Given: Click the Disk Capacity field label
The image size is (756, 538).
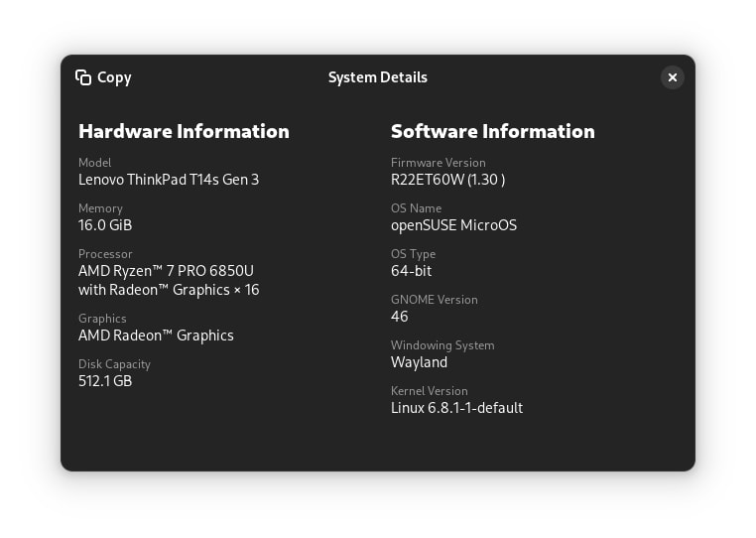Looking at the screenshot, I should [114, 364].
